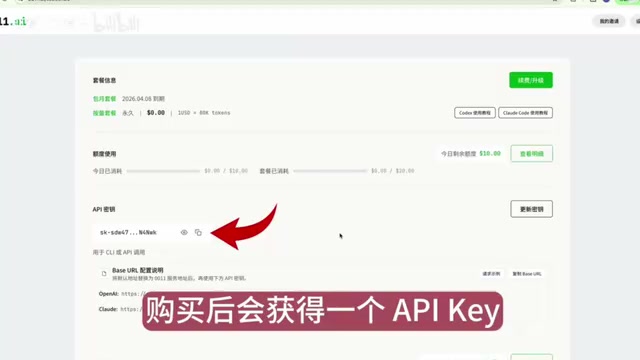Click the OpenAI: base URL line
This screenshot has width=640, height=360.
(x=122, y=293)
